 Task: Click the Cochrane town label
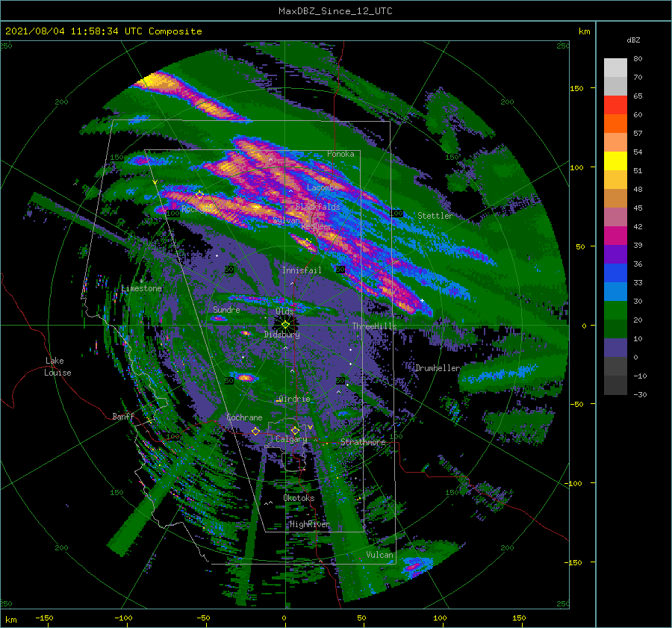244,417
